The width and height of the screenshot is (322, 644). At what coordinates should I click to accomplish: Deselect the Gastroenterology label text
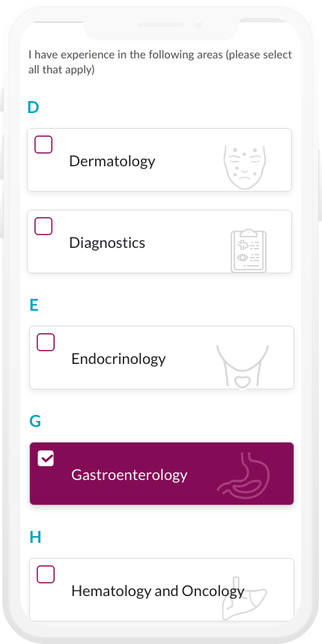[130, 475]
